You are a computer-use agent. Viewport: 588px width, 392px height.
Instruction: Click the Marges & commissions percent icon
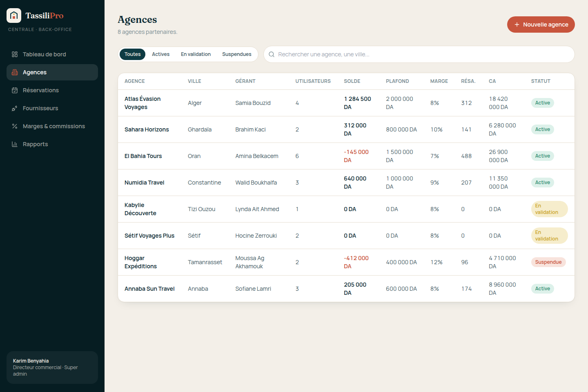tap(15, 126)
